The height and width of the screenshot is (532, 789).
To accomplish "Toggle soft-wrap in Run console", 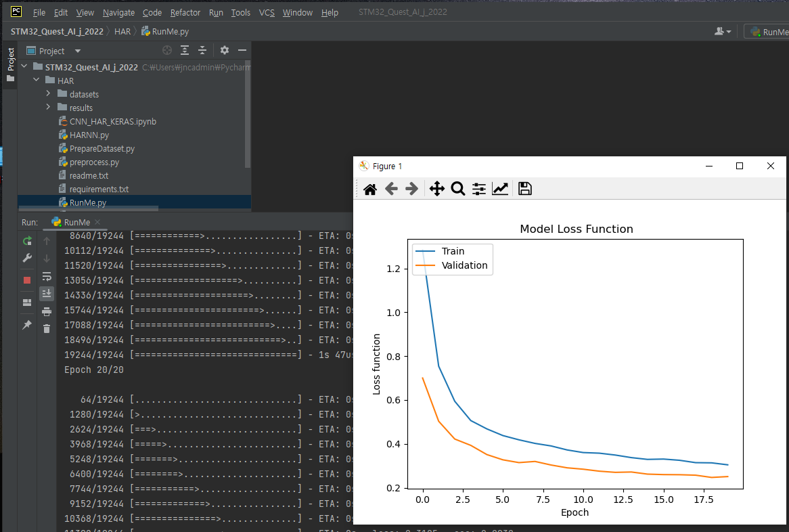I will point(47,276).
